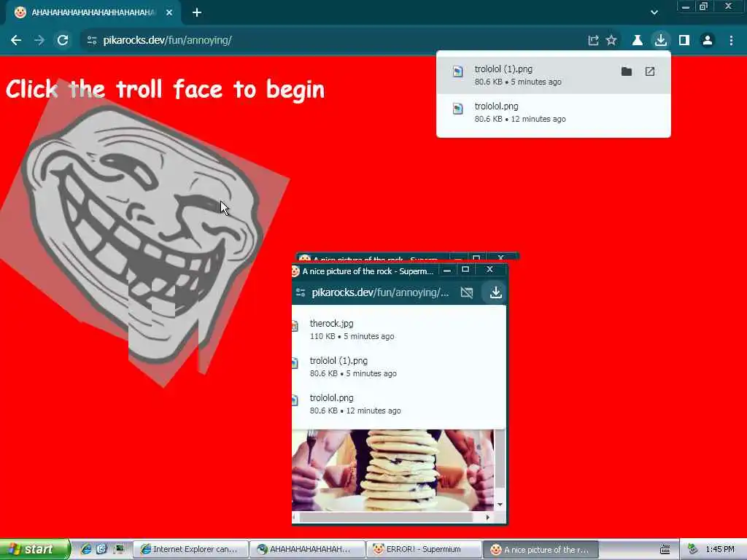Toggle the downloads button in main toolbar
The image size is (747, 560).
click(x=660, y=41)
